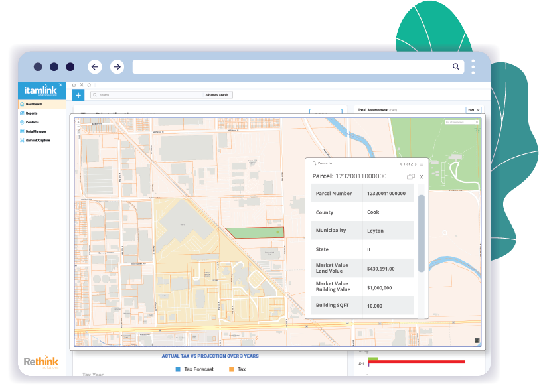
Task: Click the browser forward navigation arrow
Action: (x=117, y=66)
